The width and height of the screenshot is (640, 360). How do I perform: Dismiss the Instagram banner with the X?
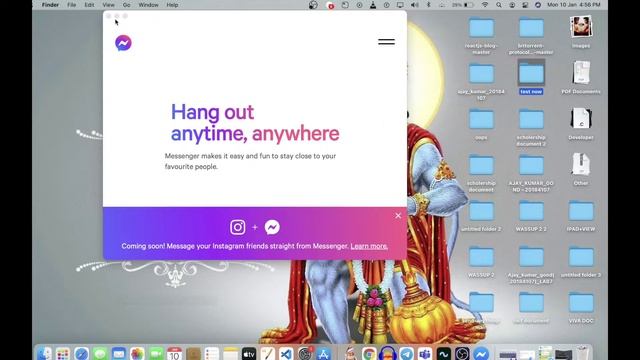click(398, 216)
